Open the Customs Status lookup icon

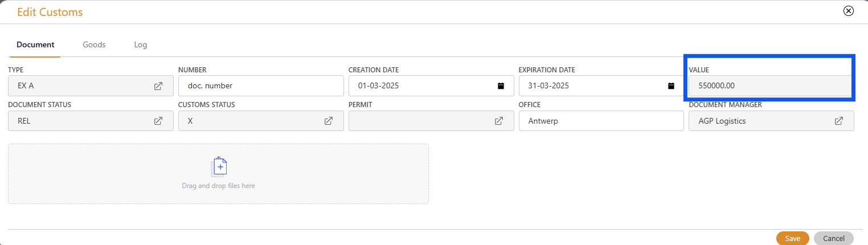329,121
